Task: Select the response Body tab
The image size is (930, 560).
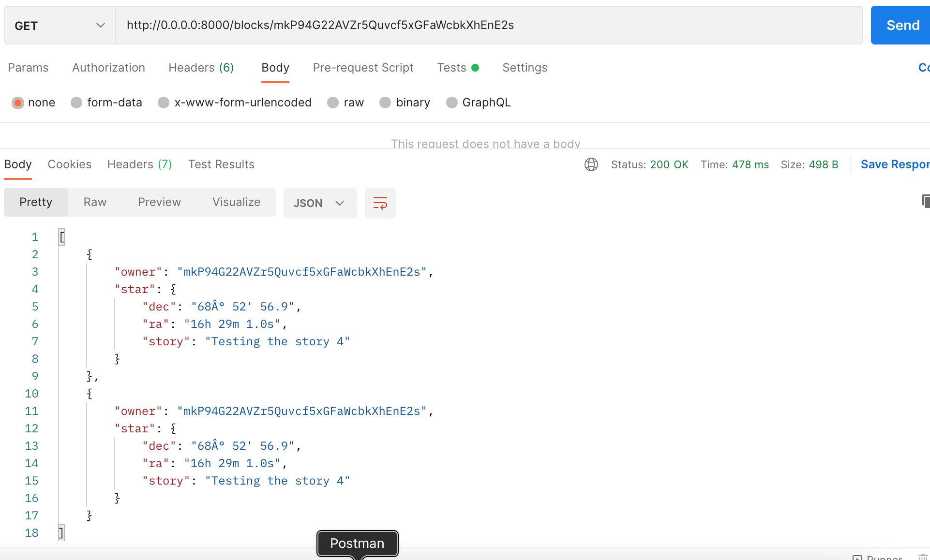Action: [18, 164]
